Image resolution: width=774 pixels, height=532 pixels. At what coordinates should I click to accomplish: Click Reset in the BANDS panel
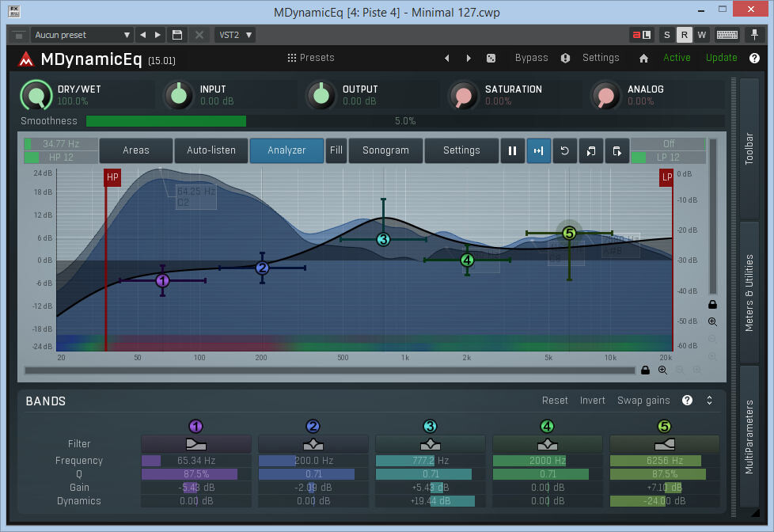[x=555, y=401]
